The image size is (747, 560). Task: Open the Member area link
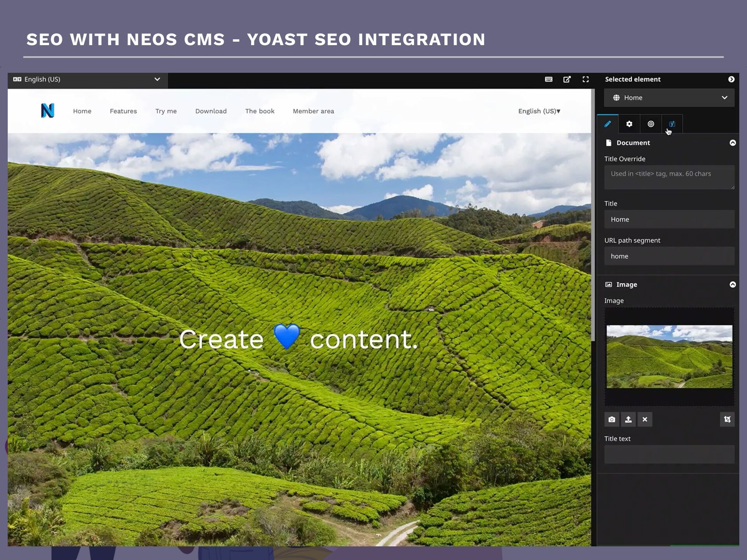[x=314, y=111]
